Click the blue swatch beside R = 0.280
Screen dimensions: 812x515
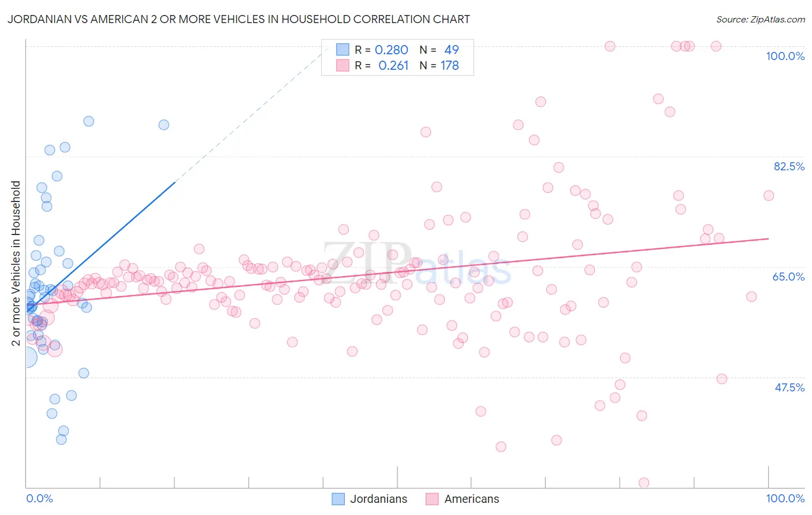(x=343, y=50)
